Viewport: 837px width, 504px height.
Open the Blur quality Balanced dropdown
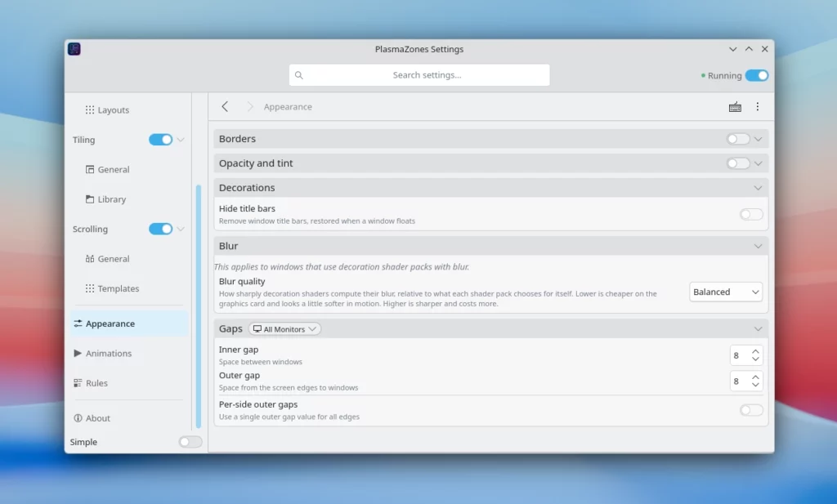pos(726,292)
